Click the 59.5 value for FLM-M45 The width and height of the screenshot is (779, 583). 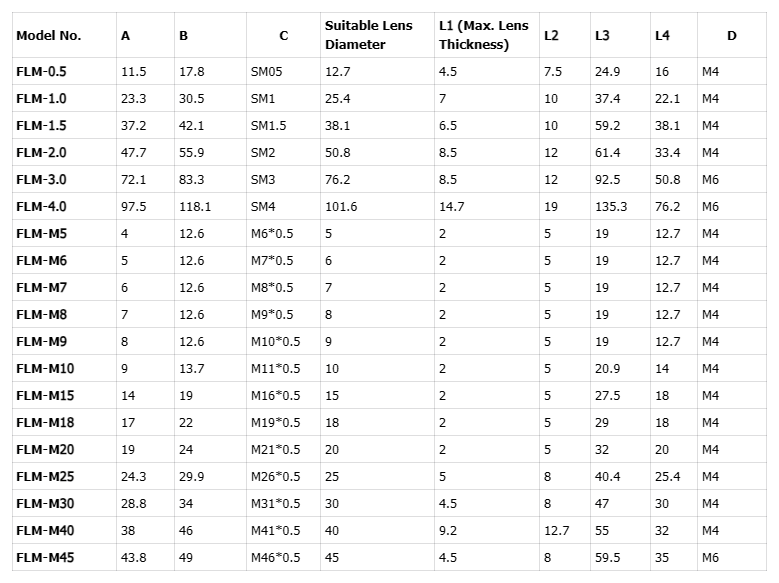607,558
